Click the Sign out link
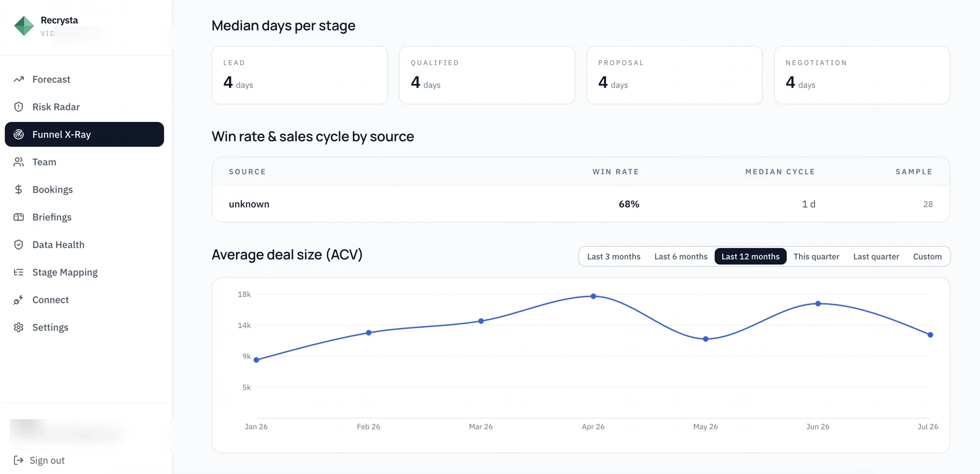 (x=39, y=460)
